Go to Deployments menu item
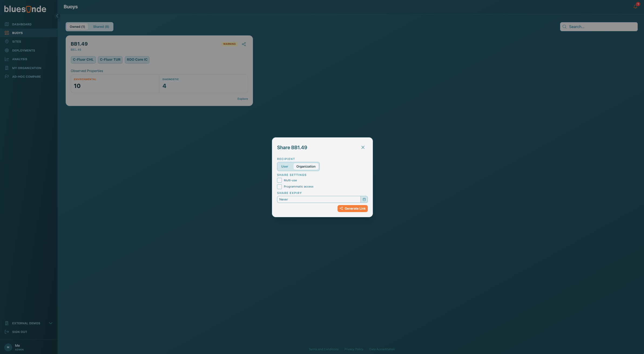The width and height of the screenshot is (644, 354). tap(23, 50)
